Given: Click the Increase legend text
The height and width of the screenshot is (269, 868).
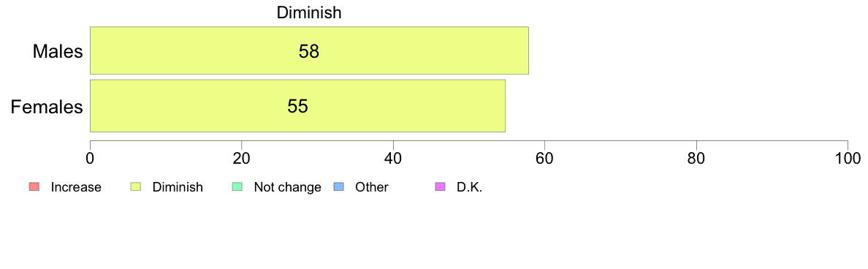Looking at the screenshot, I should point(76,187).
